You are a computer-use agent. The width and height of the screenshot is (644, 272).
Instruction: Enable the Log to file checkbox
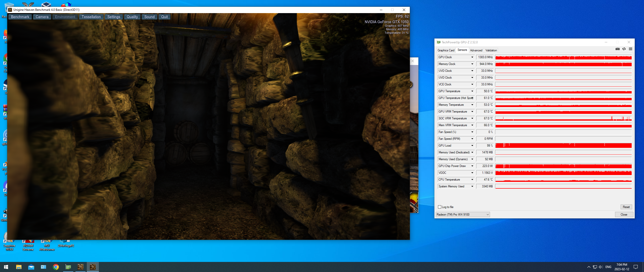click(440, 207)
